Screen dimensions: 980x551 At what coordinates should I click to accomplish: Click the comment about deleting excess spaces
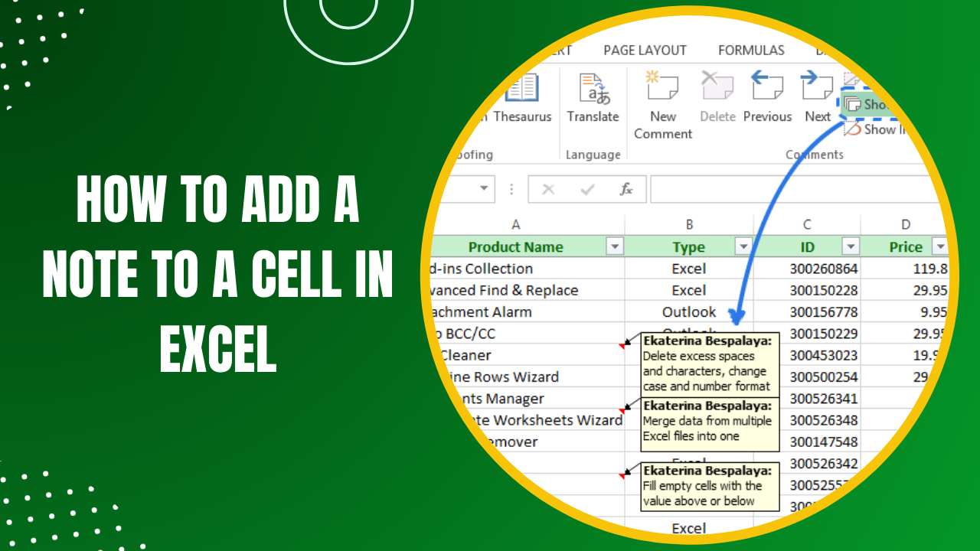pyautogui.click(x=710, y=364)
